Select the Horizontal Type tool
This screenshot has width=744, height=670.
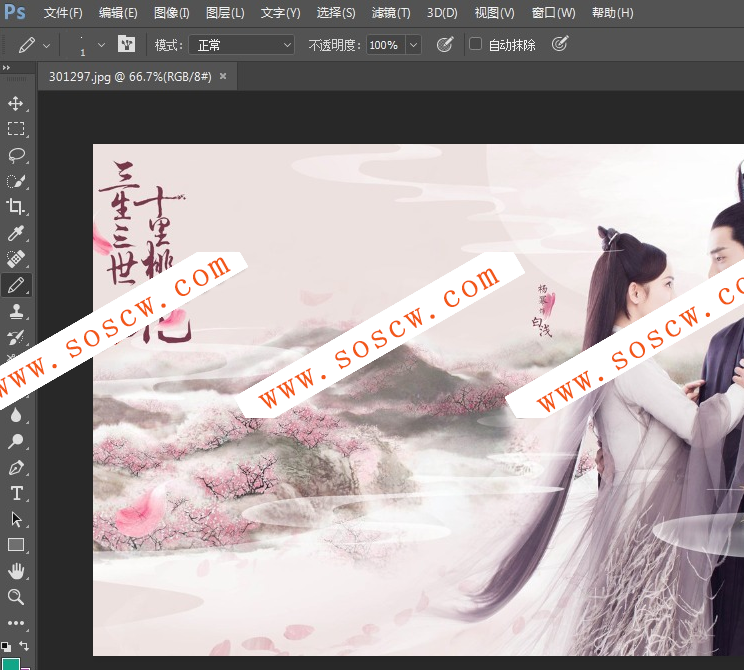16,493
